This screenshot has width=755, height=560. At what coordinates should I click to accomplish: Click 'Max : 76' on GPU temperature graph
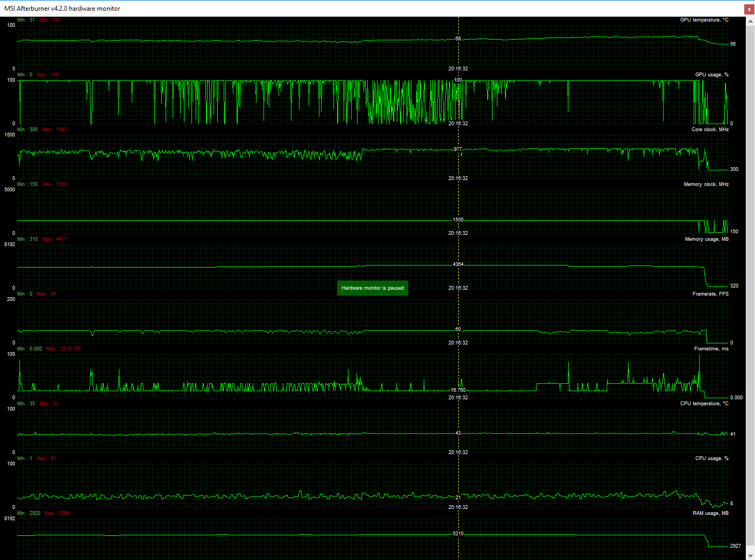[49, 20]
